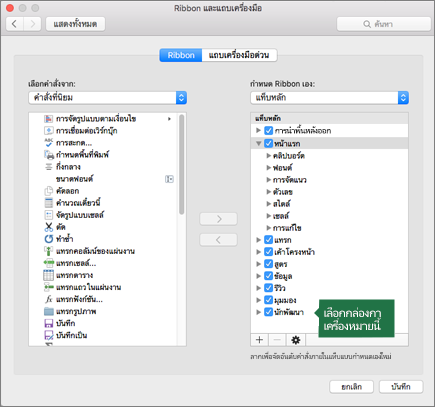Toggle the ข้อมูล tab checkbox
The width and height of the screenshot is (435, 407).
(269, 276)
